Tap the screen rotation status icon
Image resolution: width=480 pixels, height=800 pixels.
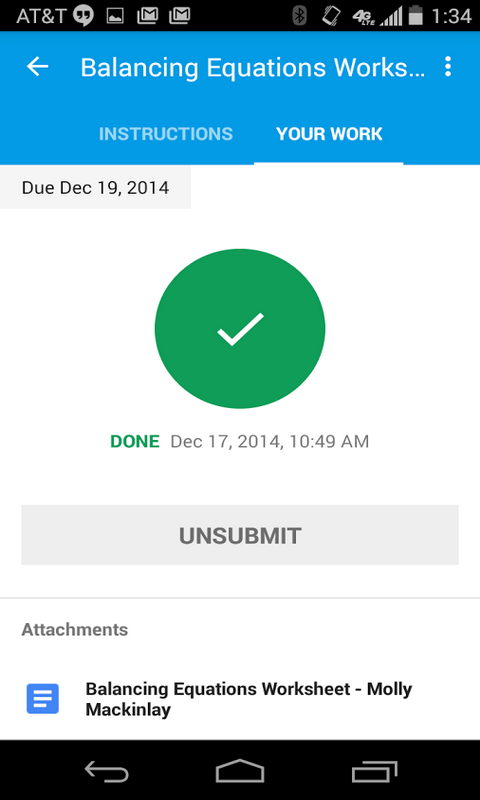[x=331, y=16]
